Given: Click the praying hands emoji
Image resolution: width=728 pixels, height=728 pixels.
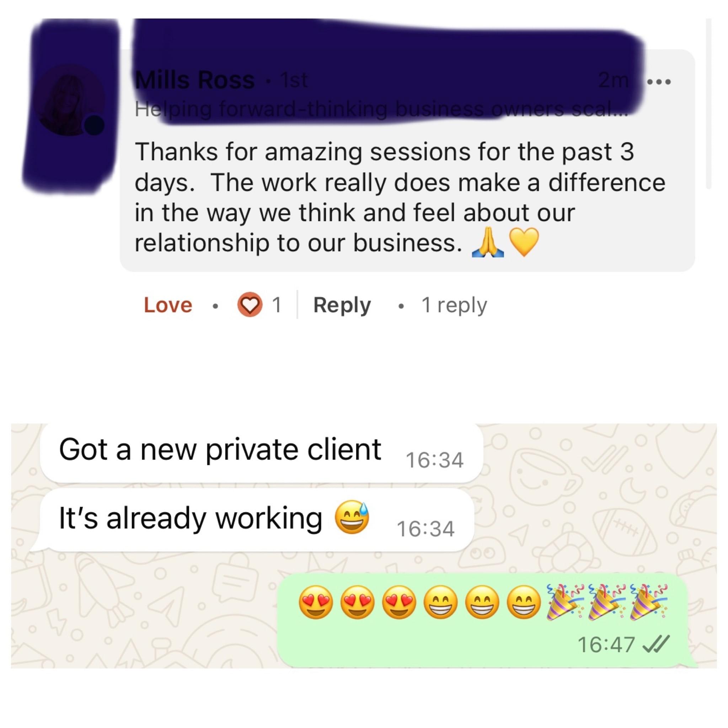Looking at the screenshot, I should coord(488,243).
